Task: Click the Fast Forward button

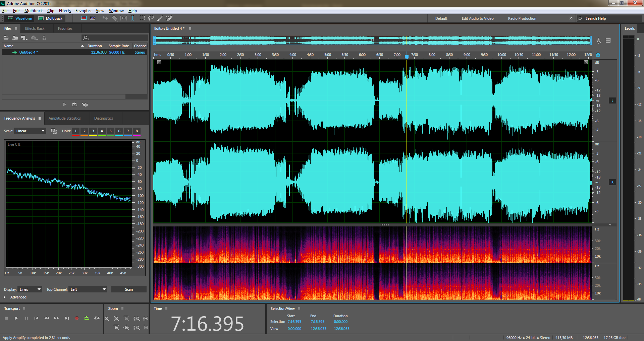Action: [57, 318]
